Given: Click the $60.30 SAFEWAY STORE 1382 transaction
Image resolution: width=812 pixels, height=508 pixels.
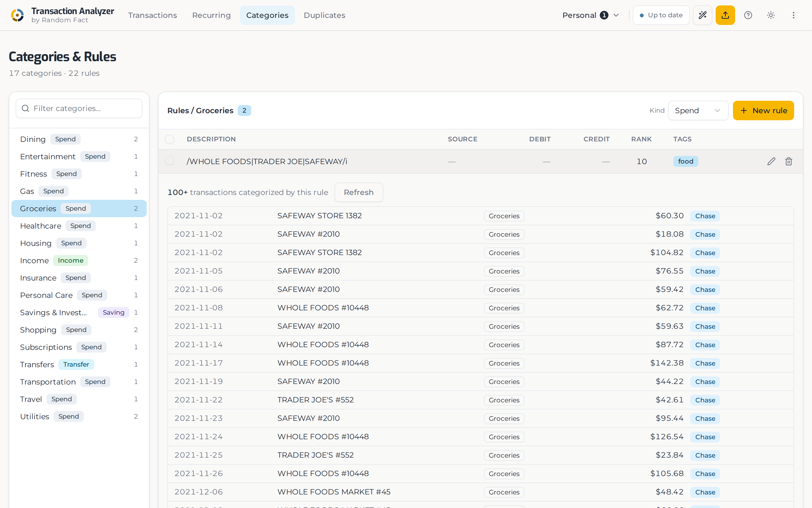Looking at the screenshot, I should tap(480, 216).
